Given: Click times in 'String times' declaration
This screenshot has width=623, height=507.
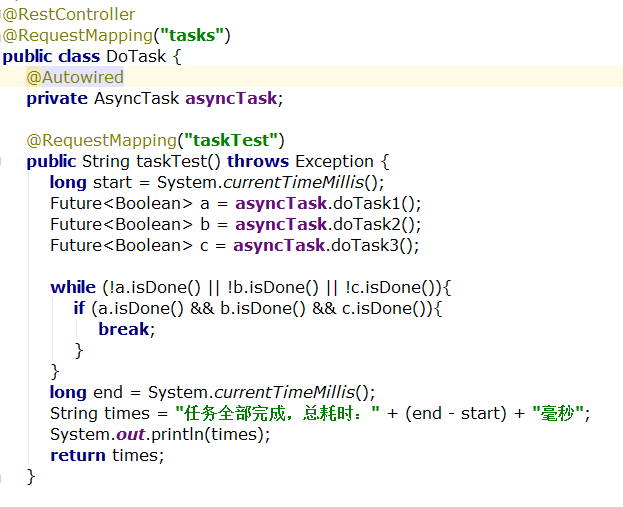Looking at the screenshot, I should coord(127,414).
